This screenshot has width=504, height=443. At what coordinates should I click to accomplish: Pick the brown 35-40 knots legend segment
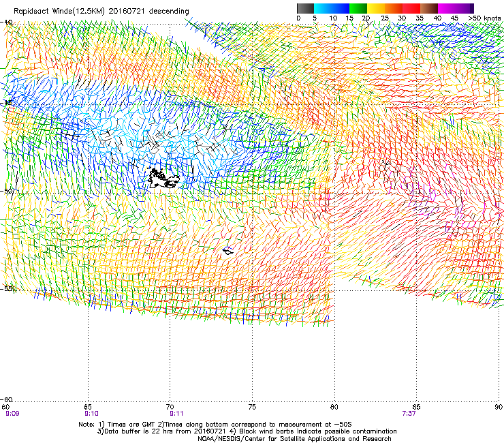429,8
